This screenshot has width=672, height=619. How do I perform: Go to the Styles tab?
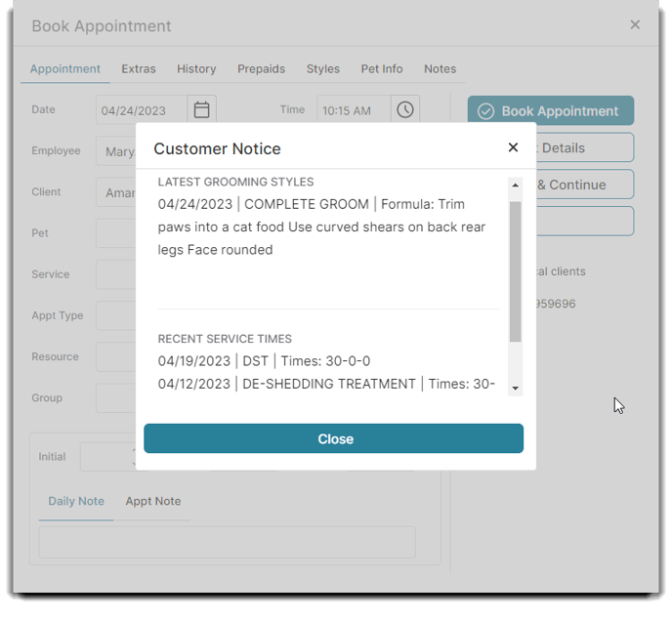pyautogui.click(x=323, y=69)
